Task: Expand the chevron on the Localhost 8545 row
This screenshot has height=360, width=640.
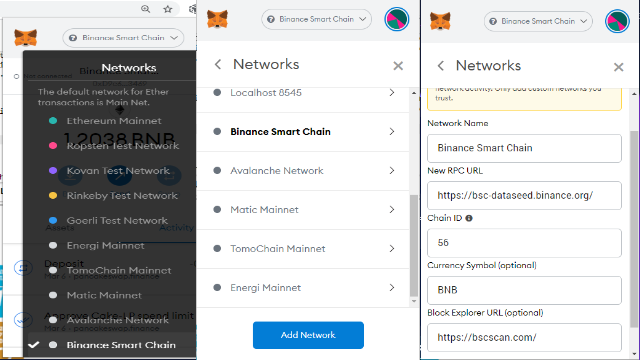Action: coord(392,93)
